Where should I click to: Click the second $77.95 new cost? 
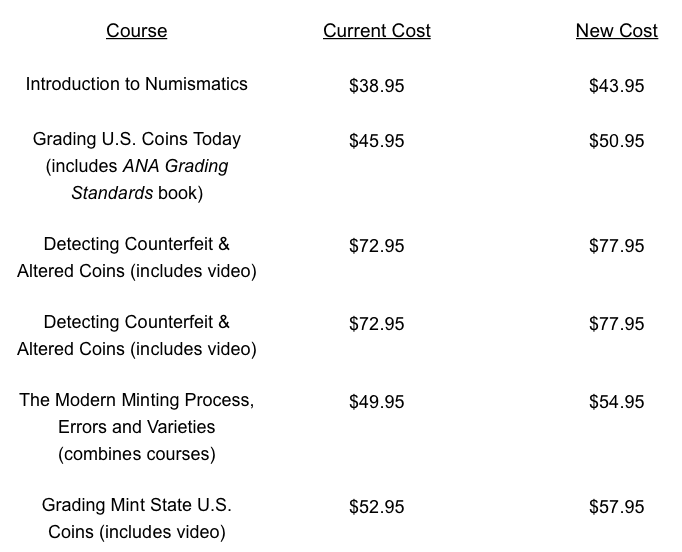coord(617,324)
